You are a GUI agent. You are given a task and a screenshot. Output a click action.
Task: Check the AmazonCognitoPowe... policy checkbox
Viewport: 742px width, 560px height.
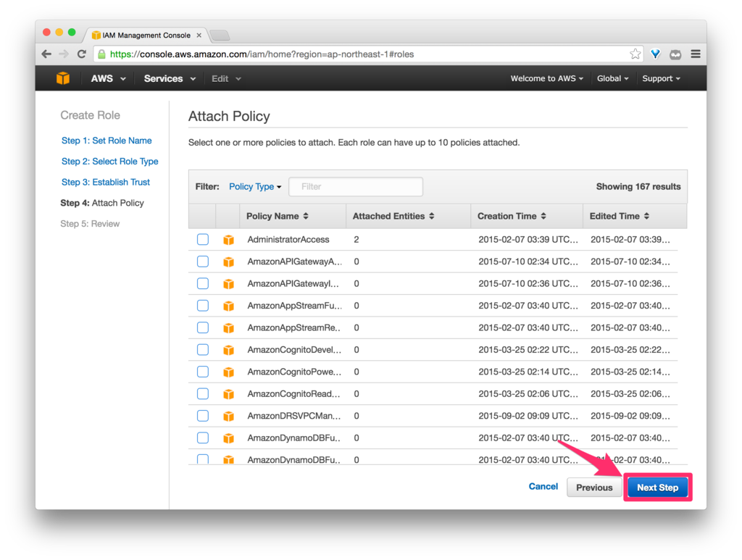coord(203,372)
